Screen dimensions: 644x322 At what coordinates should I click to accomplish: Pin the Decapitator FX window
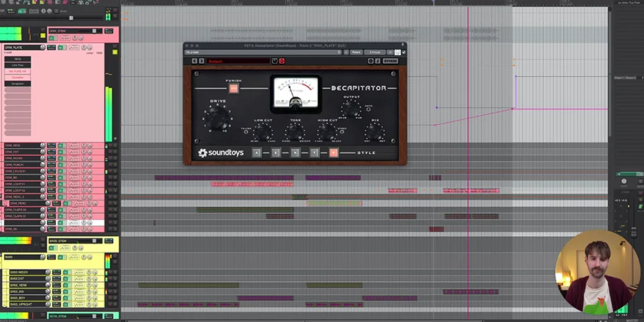(x=402, y=44)
